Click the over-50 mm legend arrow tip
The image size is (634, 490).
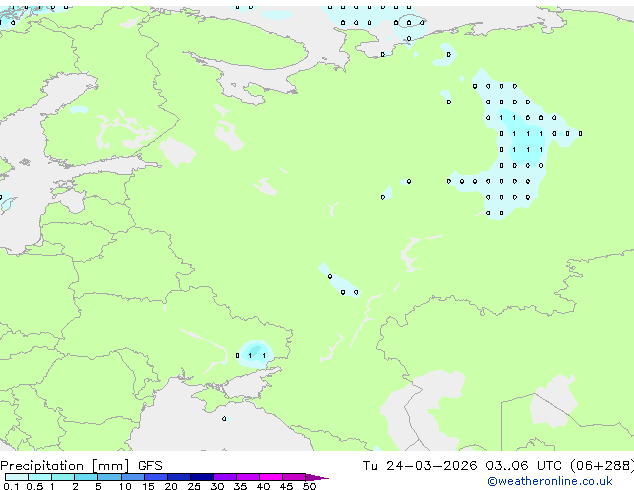317,478
